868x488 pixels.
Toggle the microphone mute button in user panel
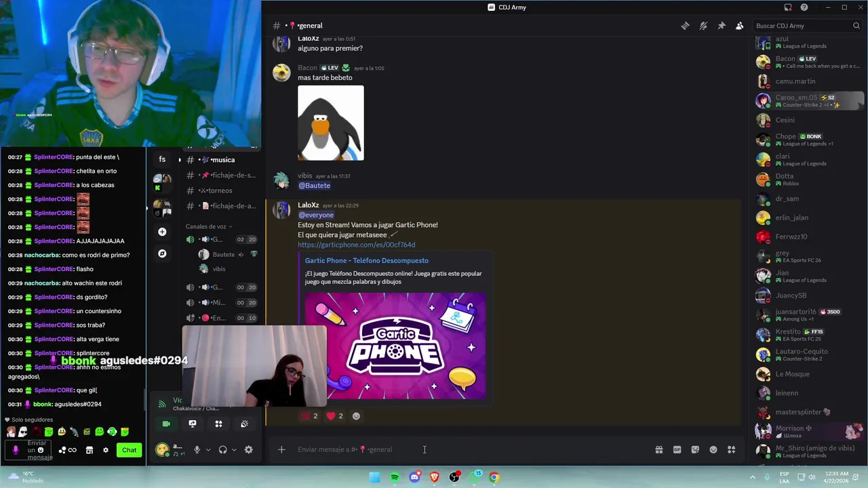click(197, 449)
